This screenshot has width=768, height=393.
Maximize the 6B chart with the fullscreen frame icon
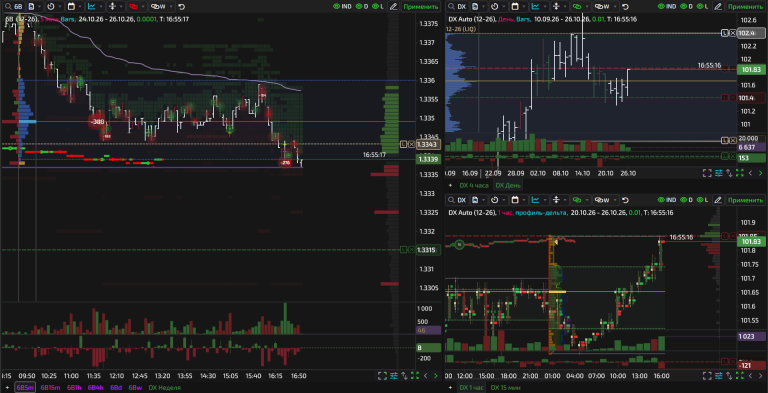(x=382, y=376)
